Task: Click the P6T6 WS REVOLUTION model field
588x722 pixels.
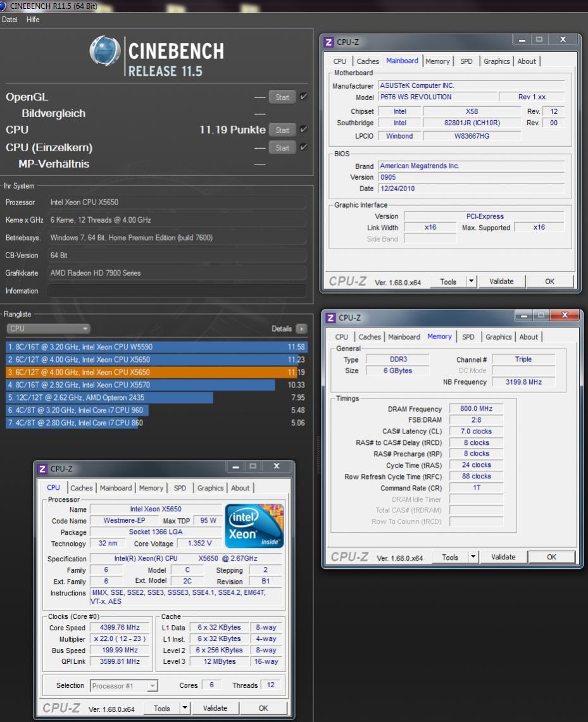Action: [x=437, y=97]
